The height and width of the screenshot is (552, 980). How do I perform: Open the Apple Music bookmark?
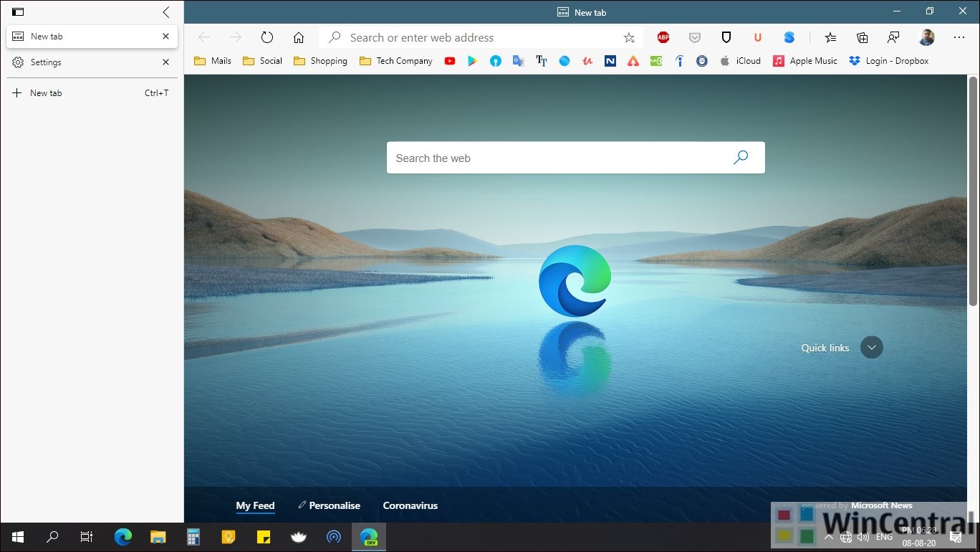(x=805, y=61)
